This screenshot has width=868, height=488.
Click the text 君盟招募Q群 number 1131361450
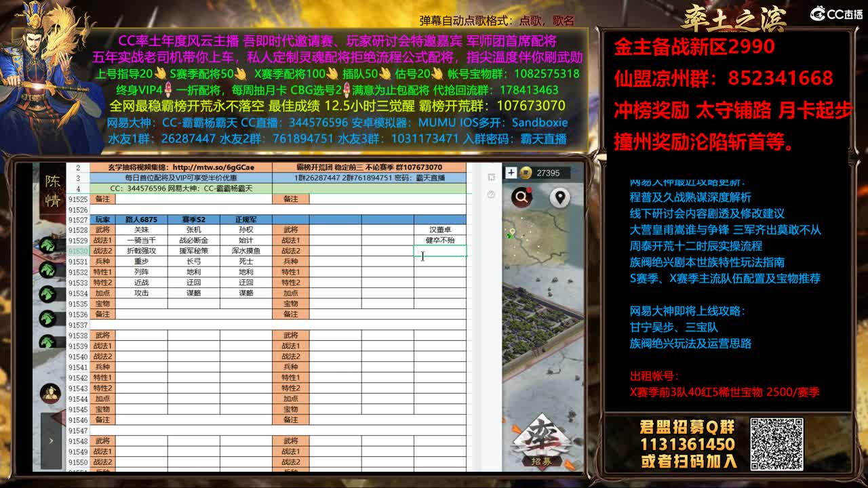688,444
